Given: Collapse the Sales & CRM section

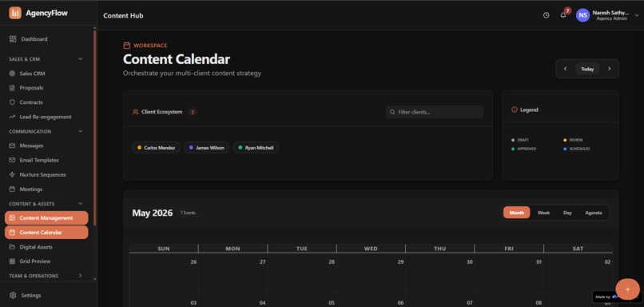Looking at the screenshot, I should [81, 59].
